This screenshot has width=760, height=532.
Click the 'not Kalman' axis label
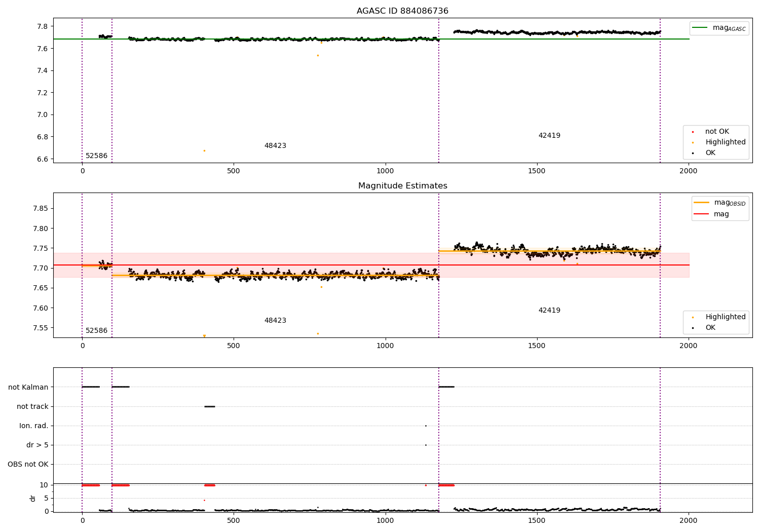[x=28, y=387]
